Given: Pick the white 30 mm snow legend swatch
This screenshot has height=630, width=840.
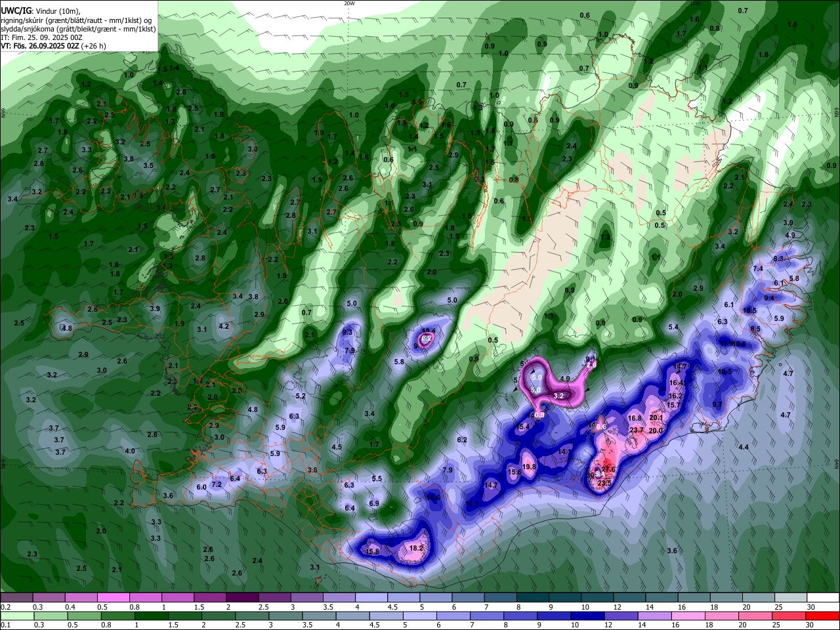Looking at the screenshot, I should click(x=824, y=598).
